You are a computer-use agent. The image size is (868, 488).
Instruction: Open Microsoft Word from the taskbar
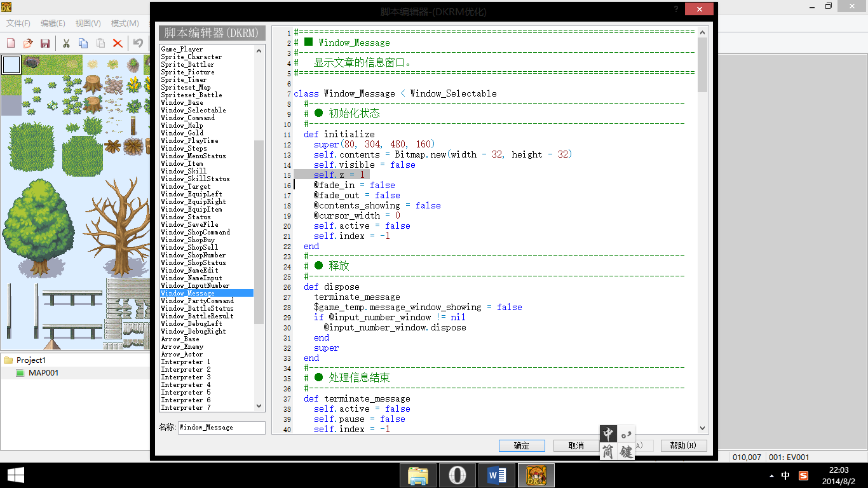pos(497,475)
